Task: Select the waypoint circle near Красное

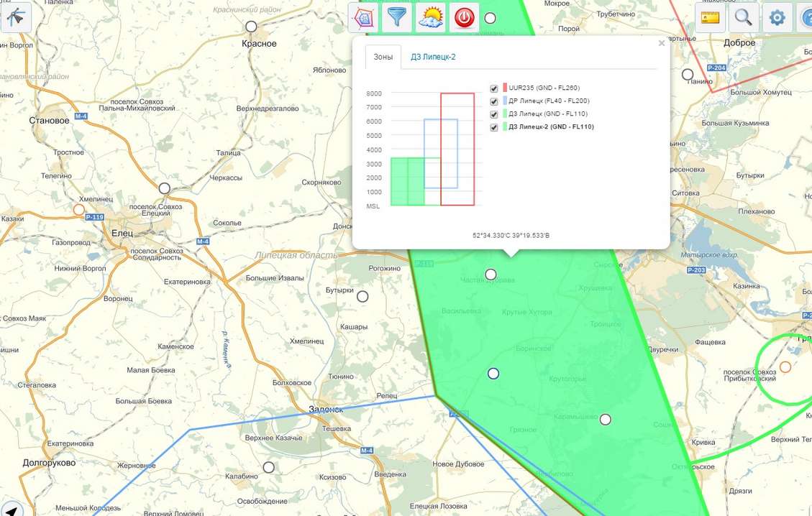Action: coord(251,26)
